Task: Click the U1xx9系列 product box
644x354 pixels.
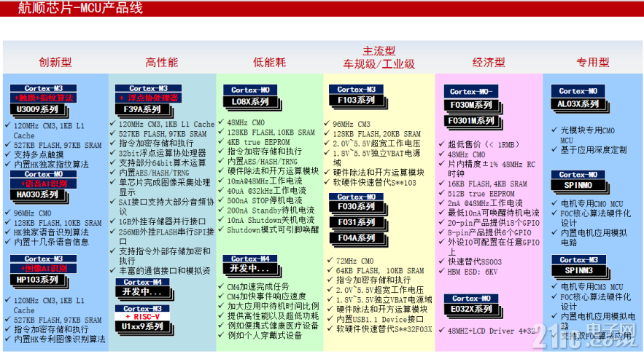Action: tap(142, 327)
